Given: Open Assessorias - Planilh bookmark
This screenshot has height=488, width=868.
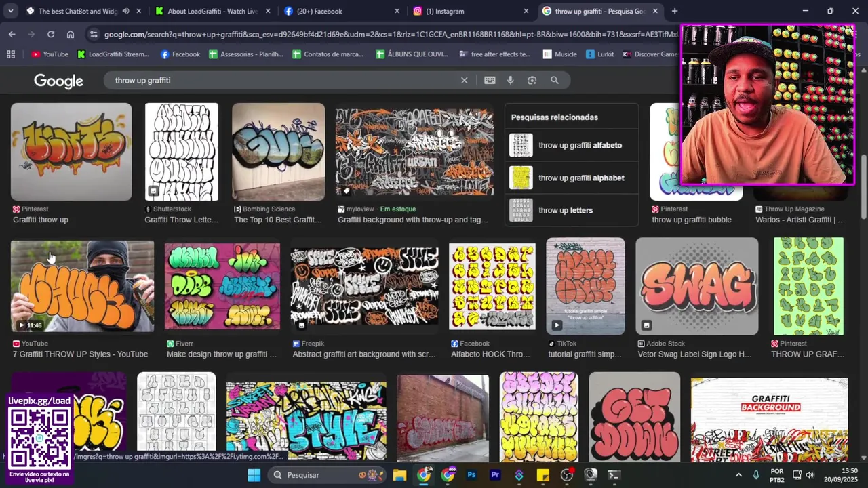Looking at the screenshot, I should [x=246, y=54].
